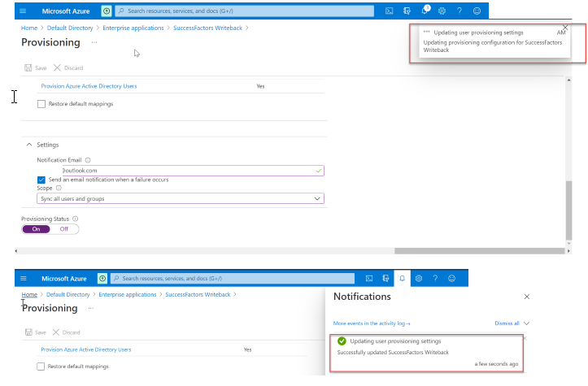The image size is (588, 386).
Task: Go to SuccessFactors Writeback in the bottom breadcrumb
Action: click(198, 294)
